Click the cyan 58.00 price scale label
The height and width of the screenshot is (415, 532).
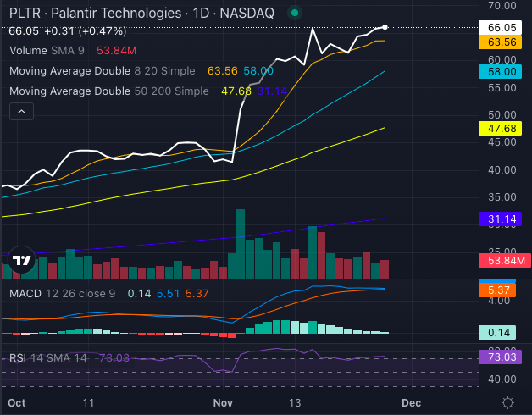click(503, 72)
